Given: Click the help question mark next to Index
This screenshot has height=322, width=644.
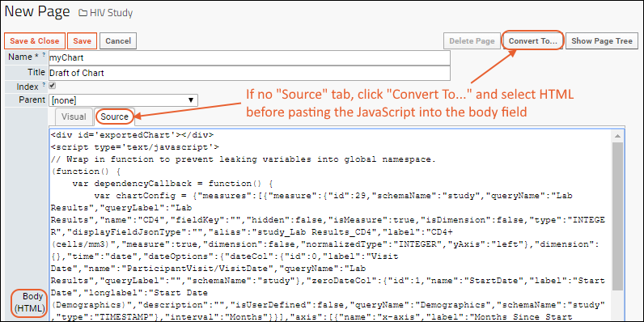Looking at the screenshot, I should point(43,85).
